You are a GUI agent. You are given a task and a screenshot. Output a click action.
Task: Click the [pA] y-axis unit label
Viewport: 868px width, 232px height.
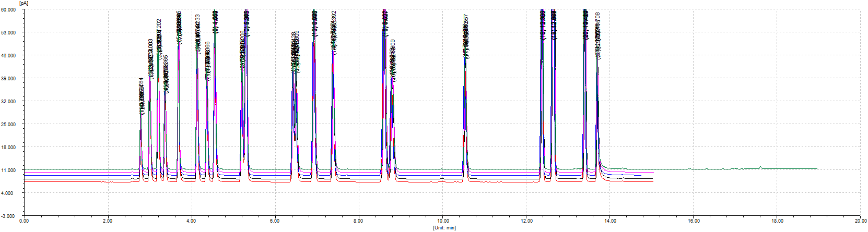(23, 3)
